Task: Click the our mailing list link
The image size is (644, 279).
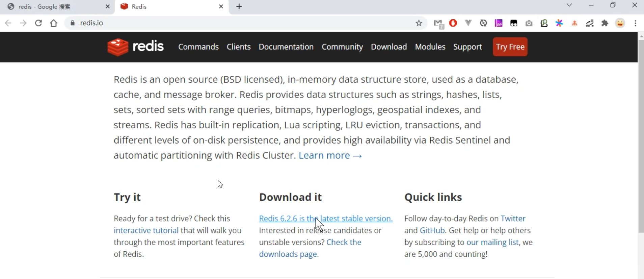Action: 492,242
